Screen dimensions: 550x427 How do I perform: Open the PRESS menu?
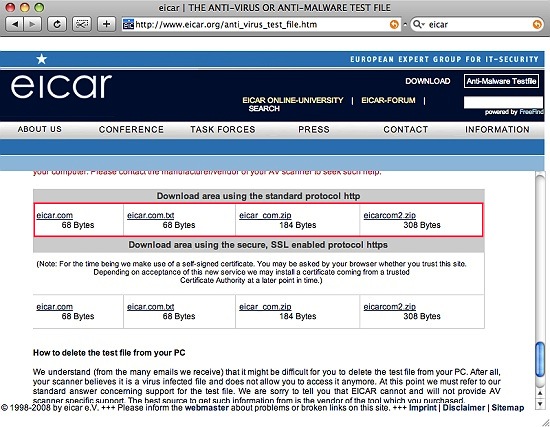314,129
